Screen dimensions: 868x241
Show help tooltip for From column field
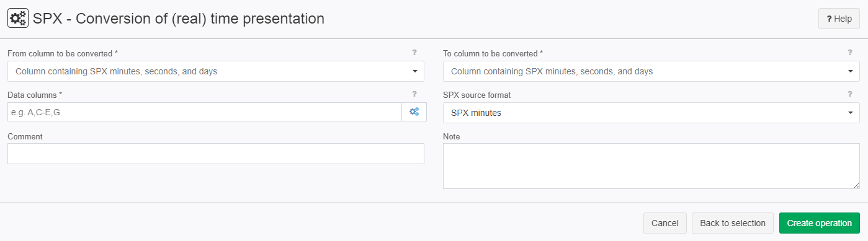(x=414, y=53)
